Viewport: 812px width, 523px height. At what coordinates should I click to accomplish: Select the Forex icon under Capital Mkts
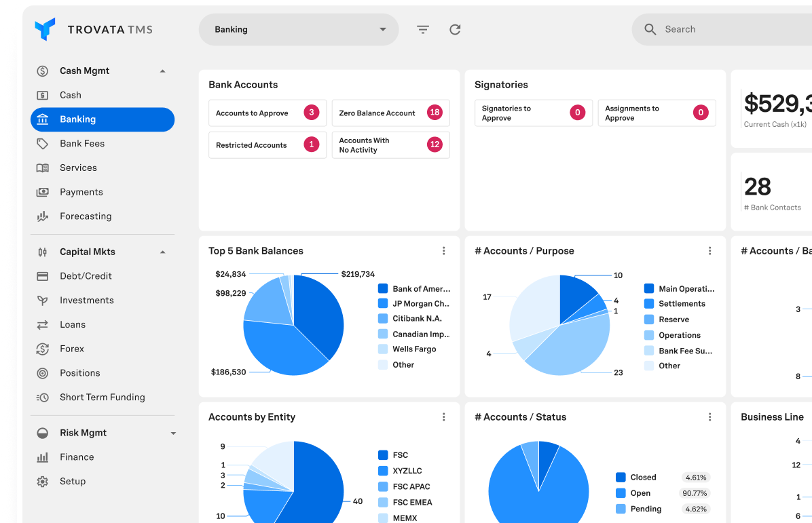click(41, 349)
